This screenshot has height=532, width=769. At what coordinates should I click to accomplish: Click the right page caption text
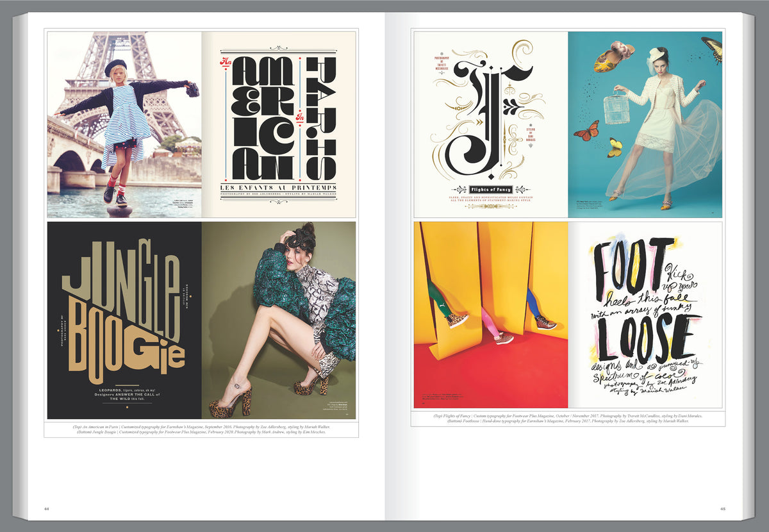tap(568, 418)
